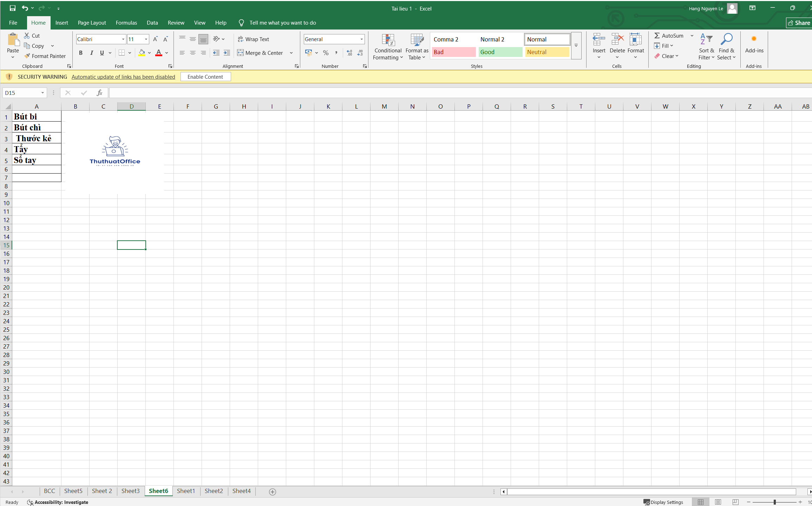This screenshot has height=506, width=812.
Task: Open the Sheet3 worksheet tab
Action: point(130,491)
